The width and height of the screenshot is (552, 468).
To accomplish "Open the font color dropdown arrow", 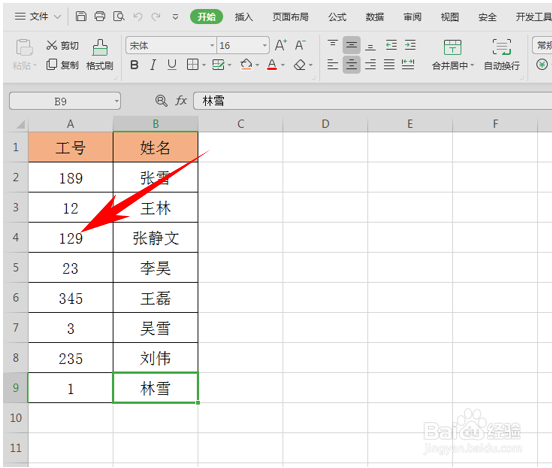I will coord(283,65).
